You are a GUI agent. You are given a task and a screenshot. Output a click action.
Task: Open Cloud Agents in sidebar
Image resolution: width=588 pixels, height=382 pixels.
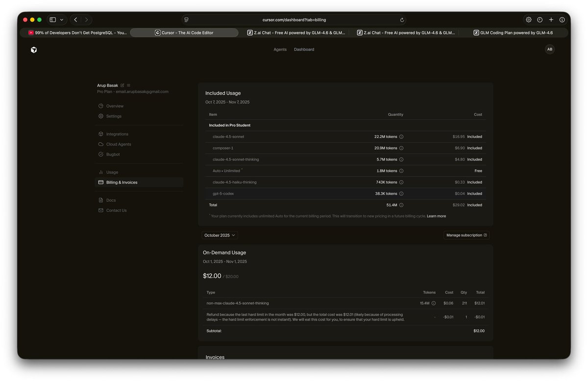point(139,144)
